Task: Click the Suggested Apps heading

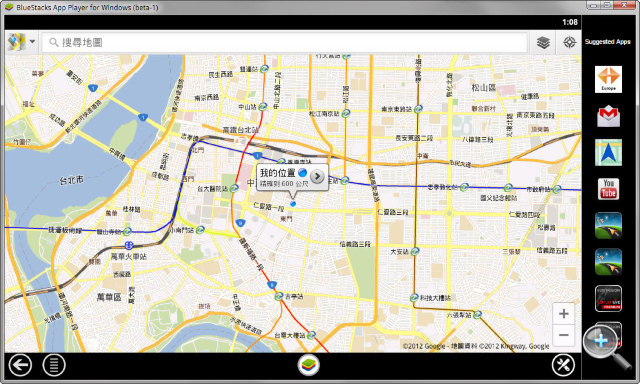Action: point(607,42)
